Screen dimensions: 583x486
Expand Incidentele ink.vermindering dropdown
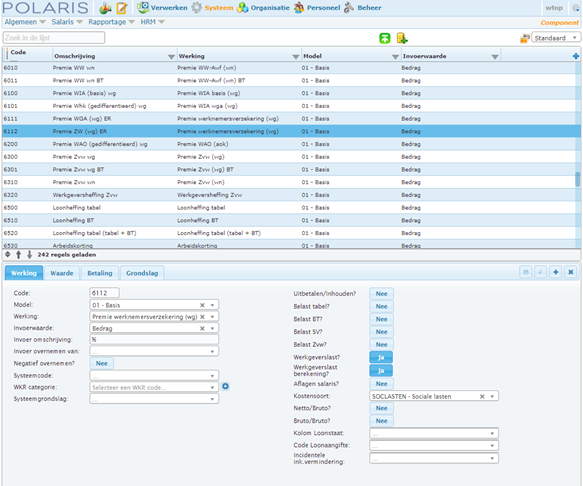click(x=492, y=458)
